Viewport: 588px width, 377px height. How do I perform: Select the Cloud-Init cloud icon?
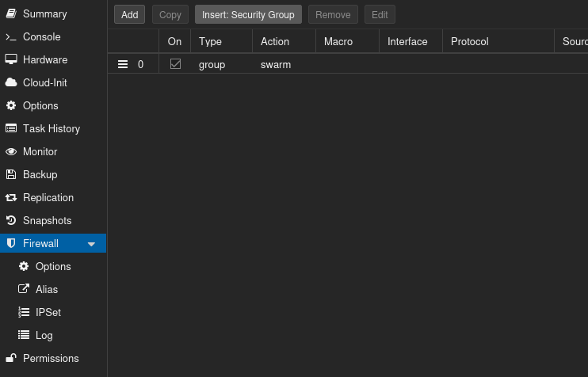[x=11, y=83]
